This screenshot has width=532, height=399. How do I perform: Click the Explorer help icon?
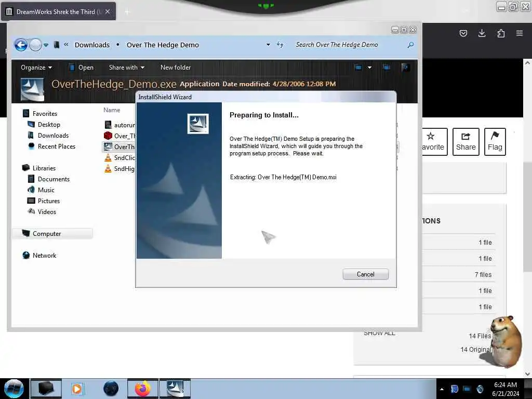click(x=405, y=68)
